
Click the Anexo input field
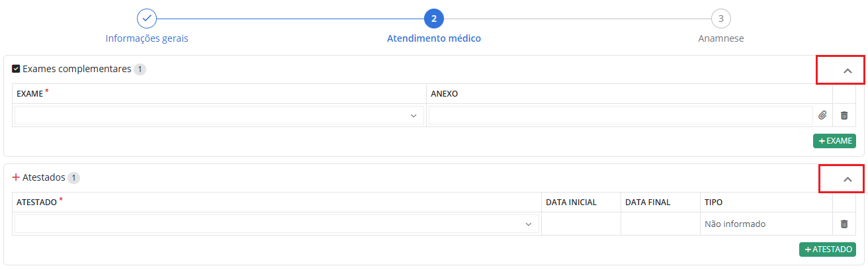click(x=621, y=115)
